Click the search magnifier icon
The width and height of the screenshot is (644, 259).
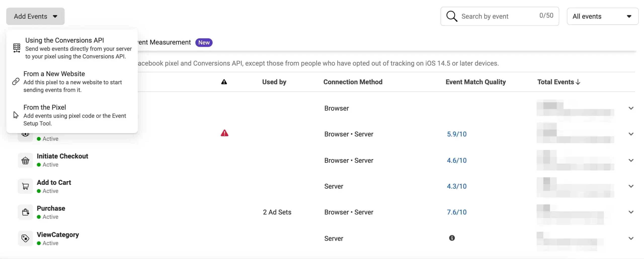coord(452,16)
